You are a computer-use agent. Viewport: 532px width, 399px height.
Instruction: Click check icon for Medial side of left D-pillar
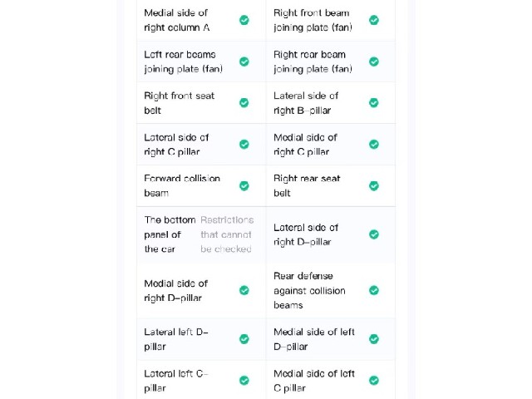pos(374,339)
